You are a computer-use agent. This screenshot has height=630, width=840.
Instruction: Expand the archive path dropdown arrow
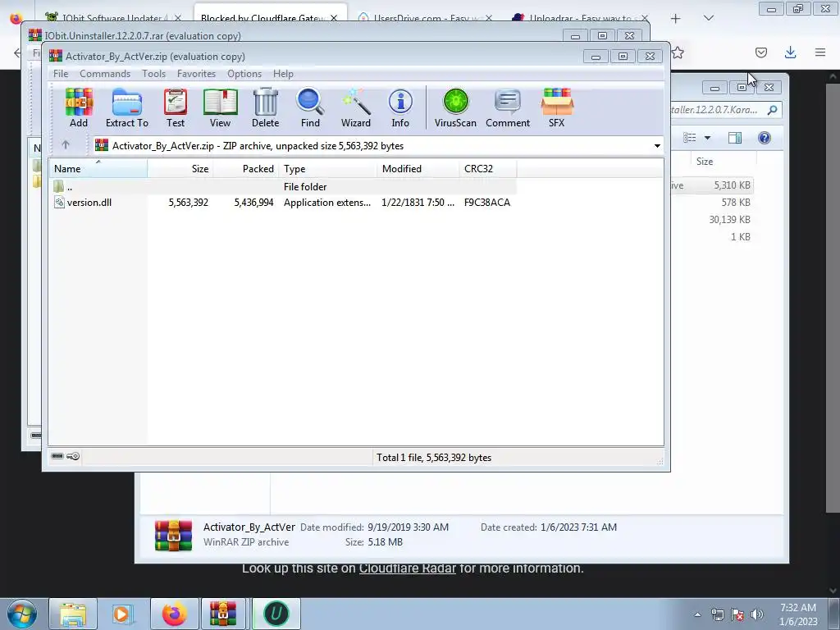pos(657,146)
